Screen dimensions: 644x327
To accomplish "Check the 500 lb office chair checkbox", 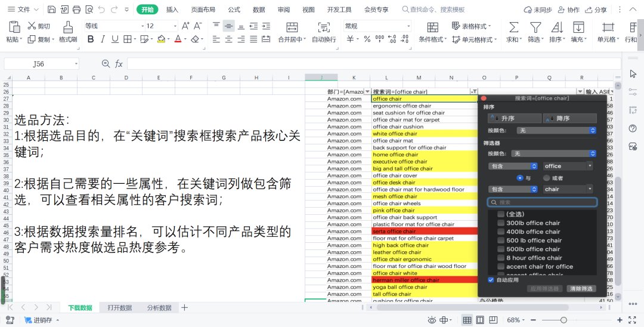I will point(501,240).
